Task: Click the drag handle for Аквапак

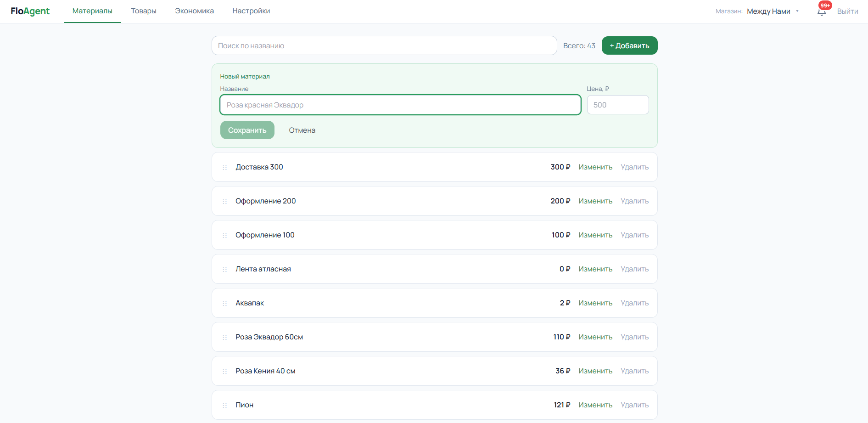Action: [225, 304]
